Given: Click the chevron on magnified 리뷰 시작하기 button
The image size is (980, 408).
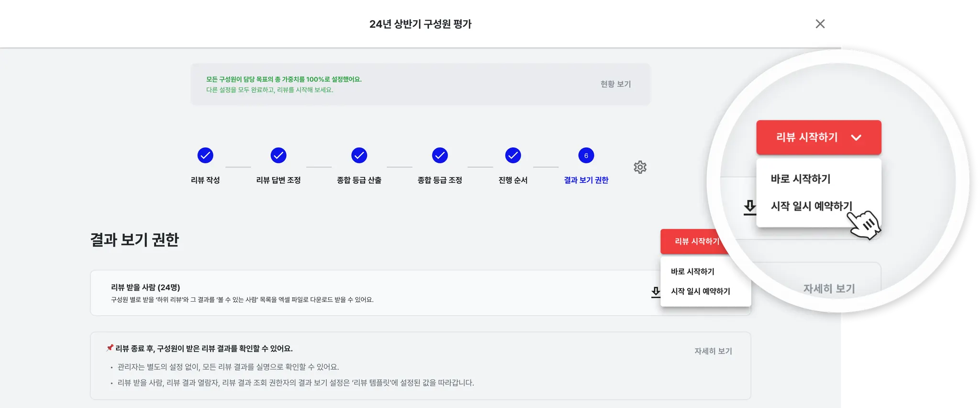Looking at the screenshot, I should click(x=856, y=137).
